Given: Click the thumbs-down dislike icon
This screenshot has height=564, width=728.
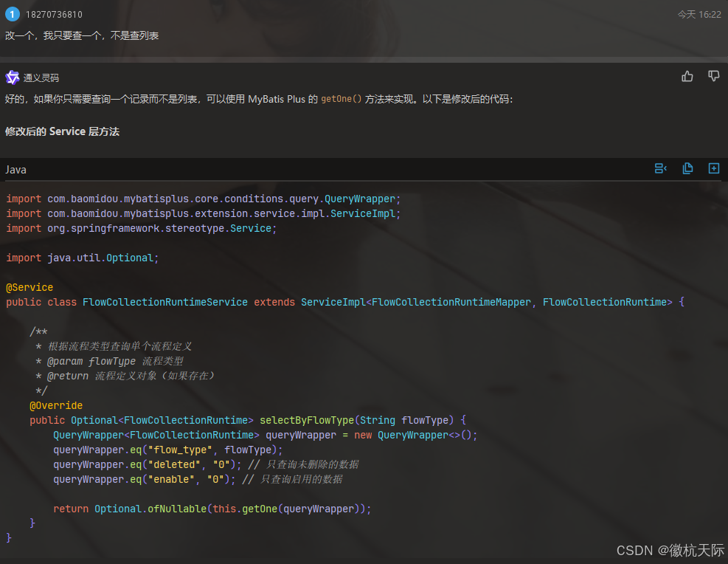Looking at the screenshot, I should click(x=713, y=76).
